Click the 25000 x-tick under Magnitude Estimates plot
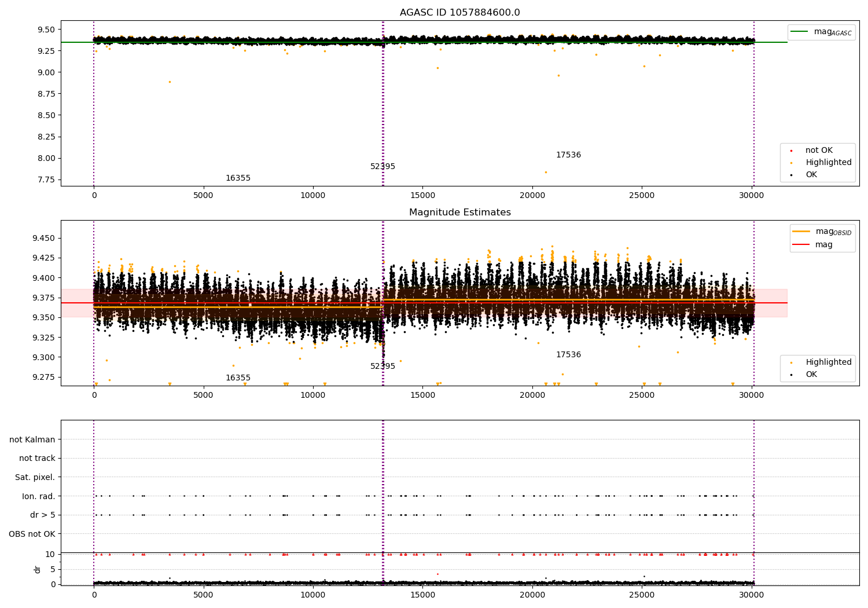868x608 pixels. pos(642,395)
